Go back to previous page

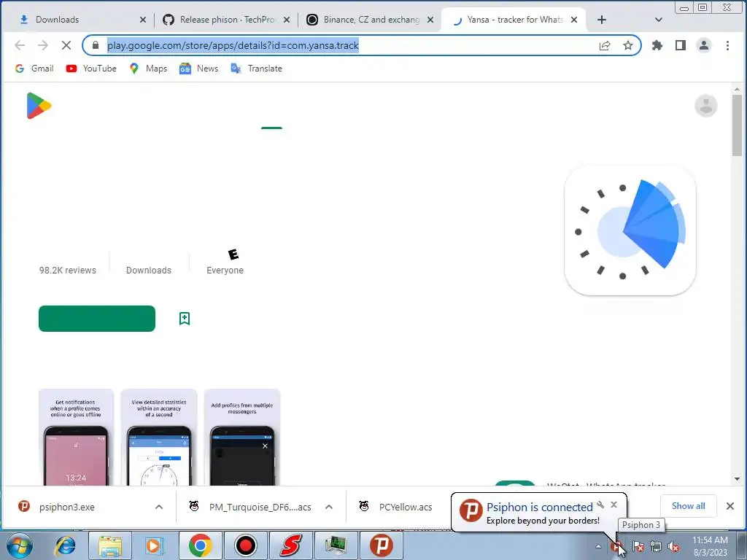(20, 45)
